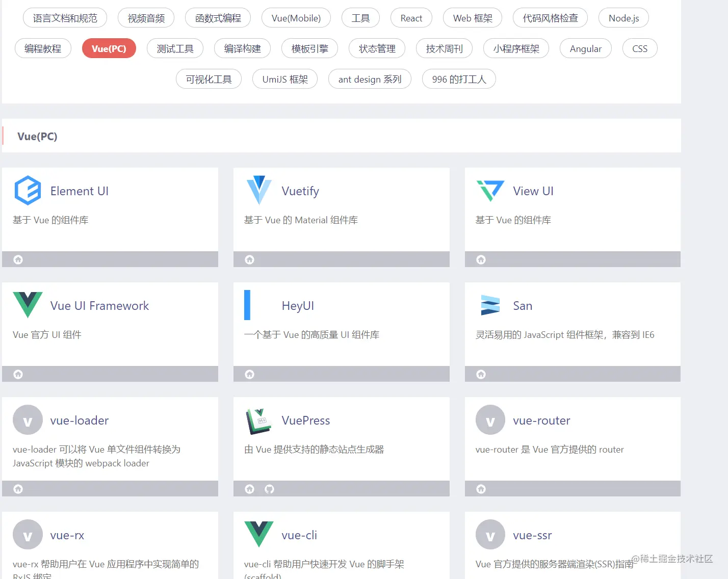728x579 pixels.
Task: Click the 996 的打工人 tag
Action: pyautogui.click(x=459, y=79)
